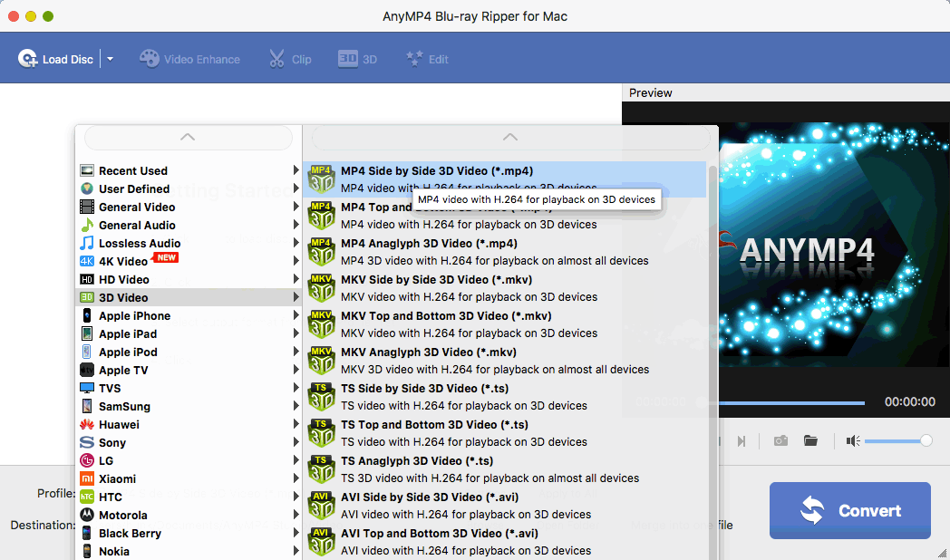Click the TS Top and Bottom 3D icon

pos(321,433)
